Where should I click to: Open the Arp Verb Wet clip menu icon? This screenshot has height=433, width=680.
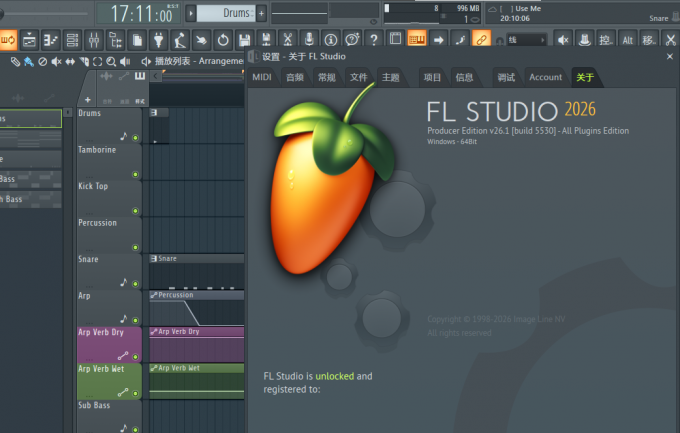[x=154, y=368]
